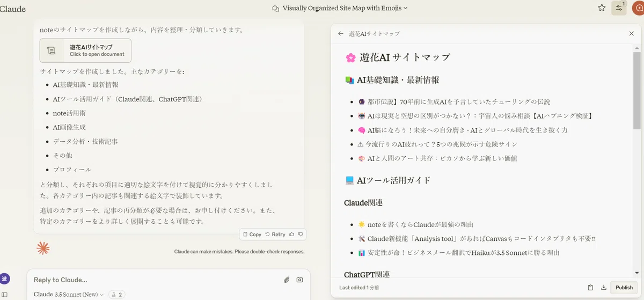
Task: Give thumbs down to the response
Action: [x=301, y=234]
